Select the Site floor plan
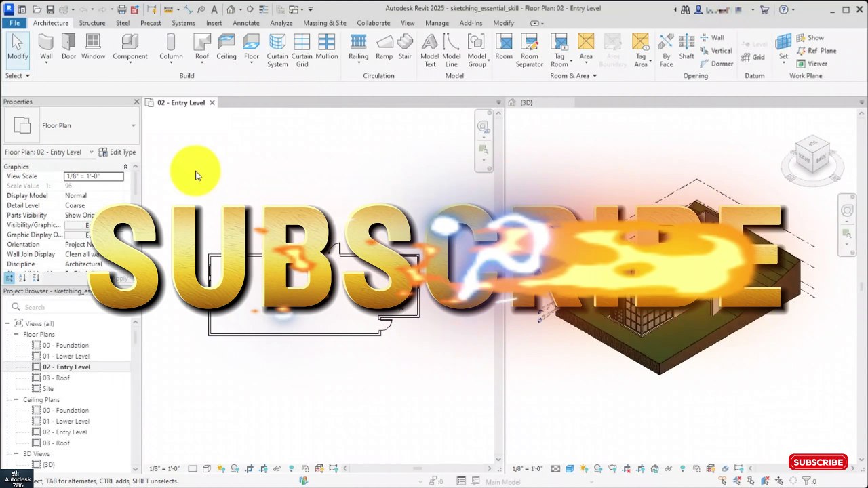Image resolution: width=868 pixels, height=488 pixels. click(x=48, y=388)
